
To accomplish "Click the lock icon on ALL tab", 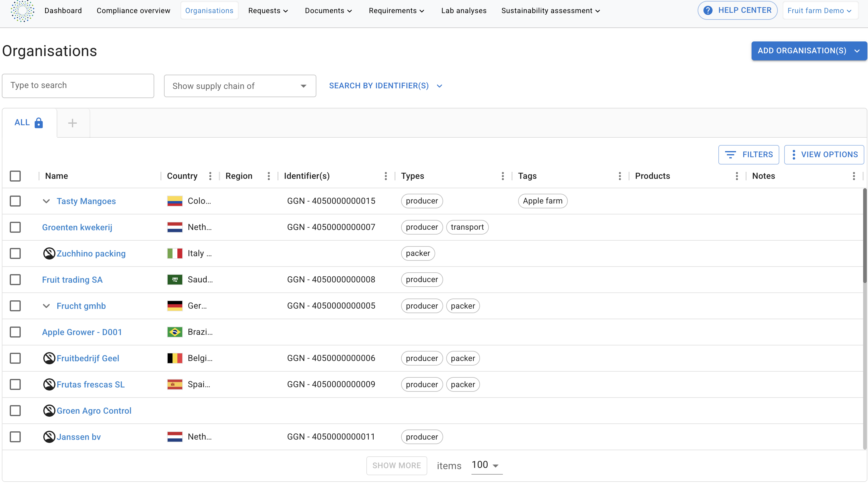I will click(39, 123).
